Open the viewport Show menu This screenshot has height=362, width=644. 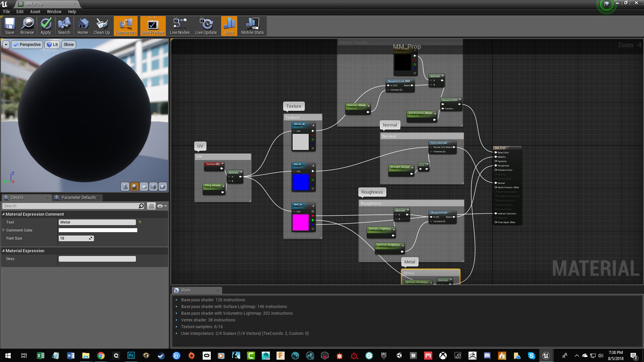(68, 44)
